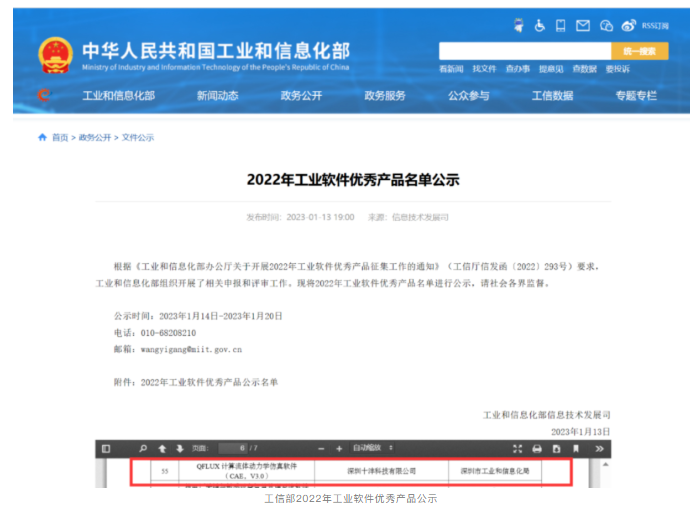Image resolution: width=695 pixels, height=516 pixels.
Task: Click the site search input box
Action: pos(524,50)
